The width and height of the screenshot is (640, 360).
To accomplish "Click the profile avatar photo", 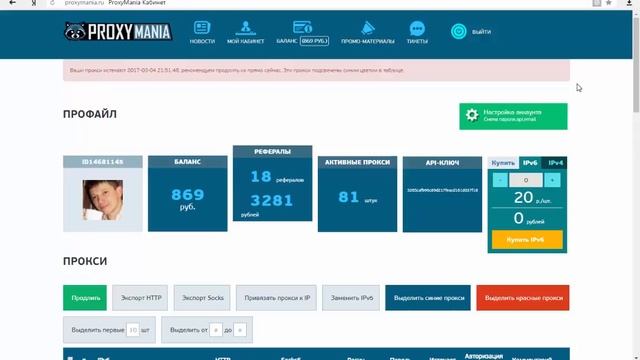I will coord(102,200).
